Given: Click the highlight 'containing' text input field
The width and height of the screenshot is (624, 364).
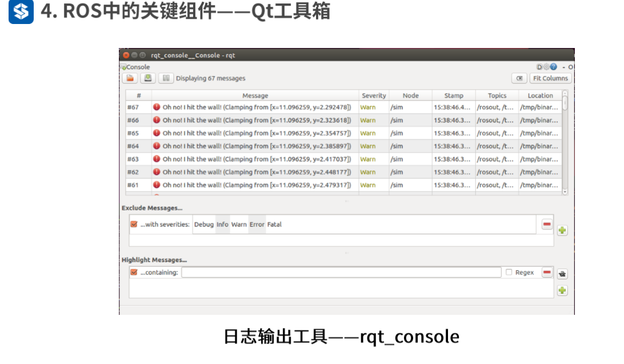Looking at the screenshot, I should click(x=341, y=273).
